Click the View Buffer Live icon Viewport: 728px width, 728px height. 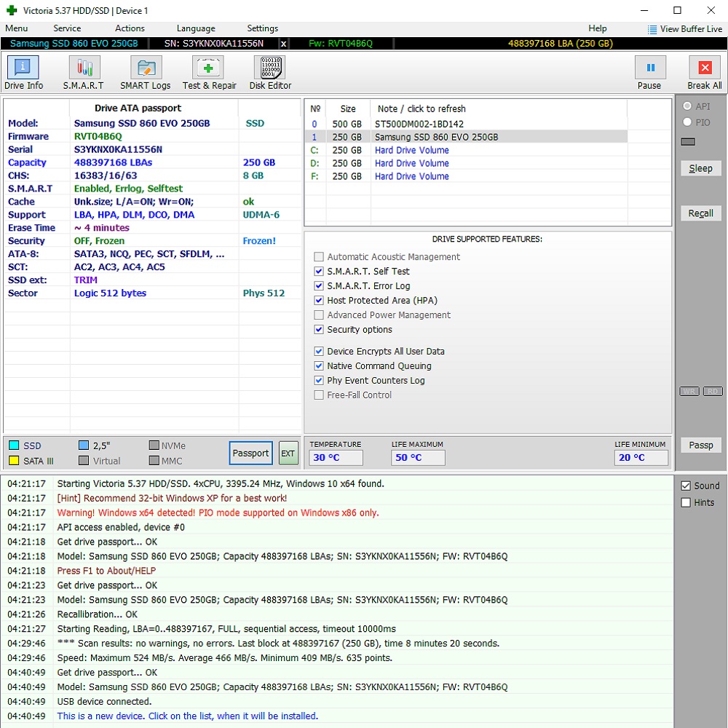pyautogui.click(x=652, y=29)
